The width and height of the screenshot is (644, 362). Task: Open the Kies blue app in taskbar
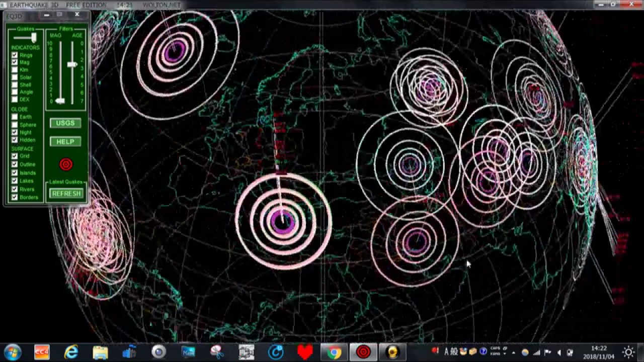point(188,352)
